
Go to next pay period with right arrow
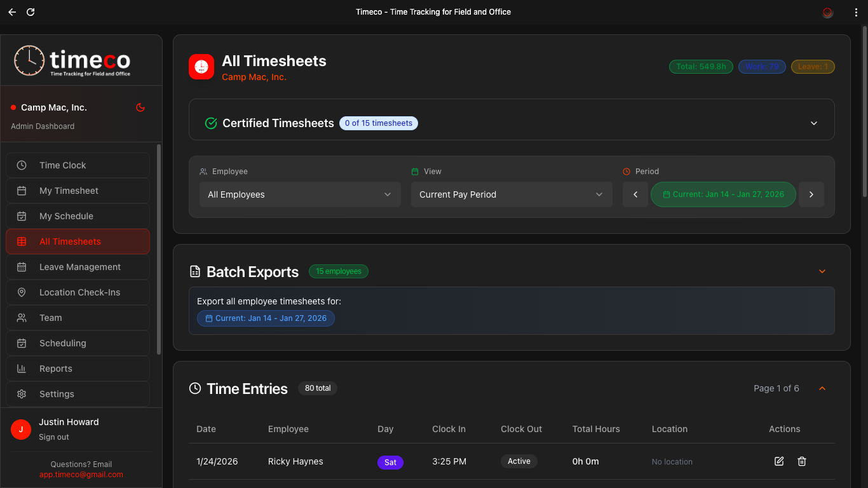(x=811, y=194)
